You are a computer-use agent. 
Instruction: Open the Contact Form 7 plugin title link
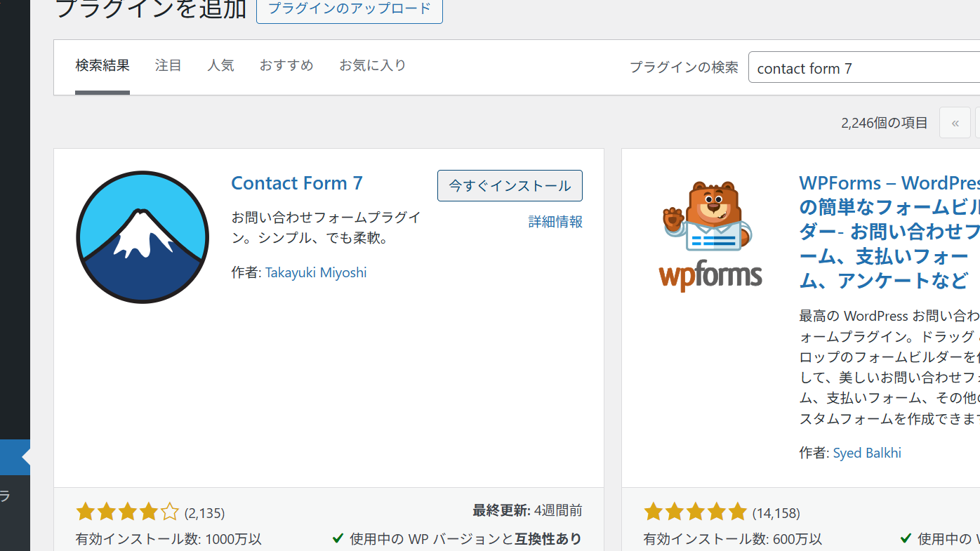(297, 183)
